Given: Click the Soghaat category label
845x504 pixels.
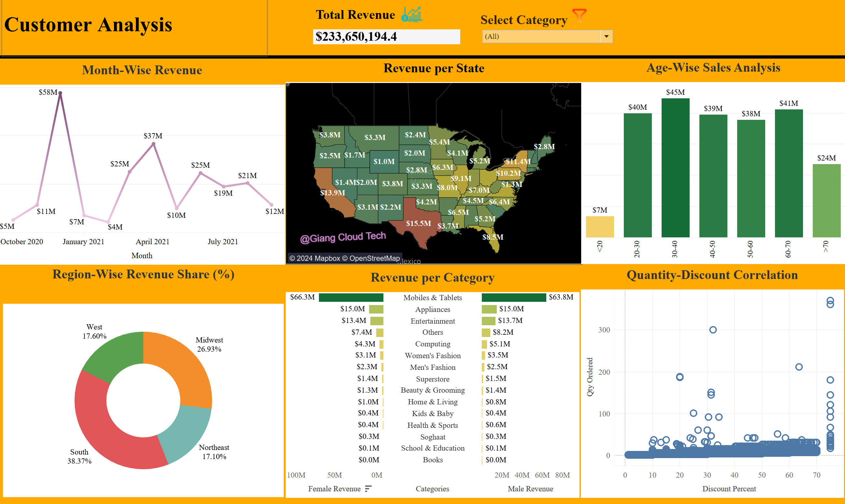Looking at the screenshot, I should pos(433,437).
